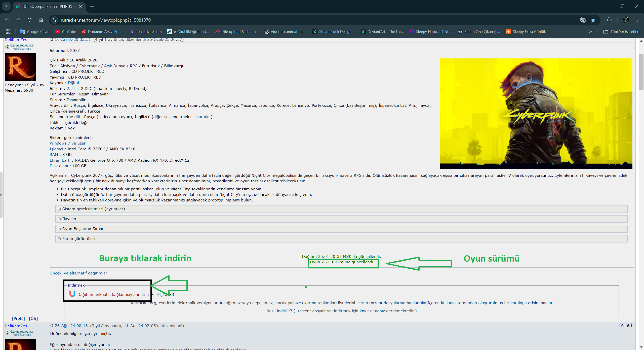Click the Ekran kartı requirement link
The width and height of the screenshot is (644, 350).
click(x=60, y=160)
